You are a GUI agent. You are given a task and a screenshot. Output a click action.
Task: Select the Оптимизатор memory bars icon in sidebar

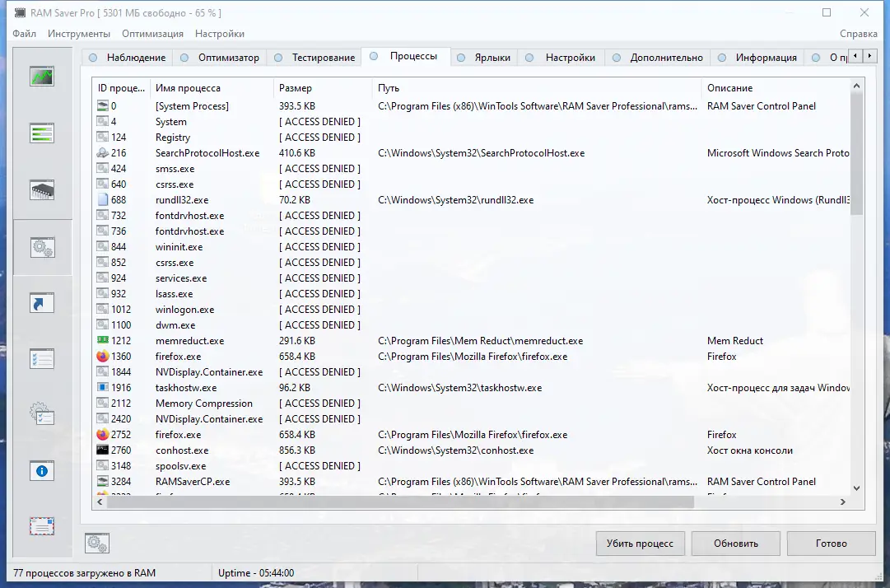[x=42, y=132]
